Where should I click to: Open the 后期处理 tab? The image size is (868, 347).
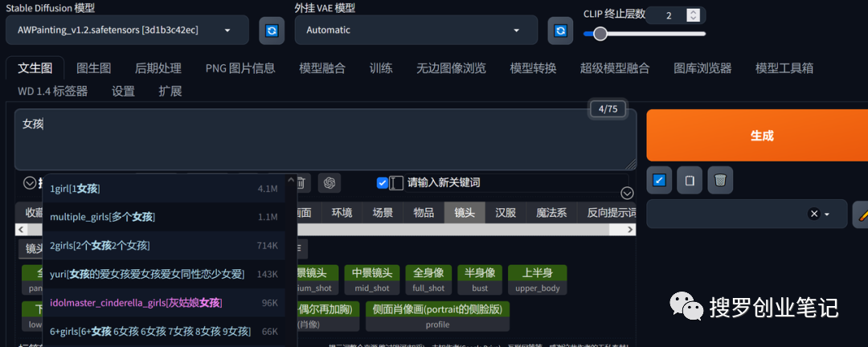[158, 68]
